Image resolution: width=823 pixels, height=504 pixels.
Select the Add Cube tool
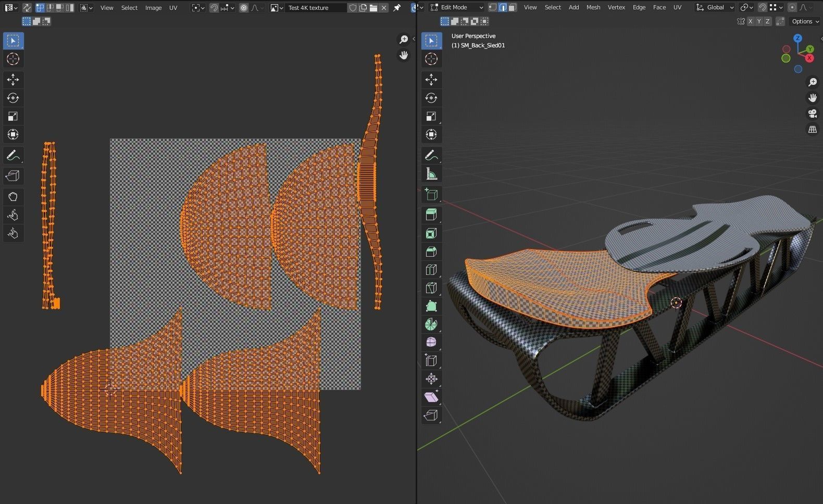tap(431, 194)
